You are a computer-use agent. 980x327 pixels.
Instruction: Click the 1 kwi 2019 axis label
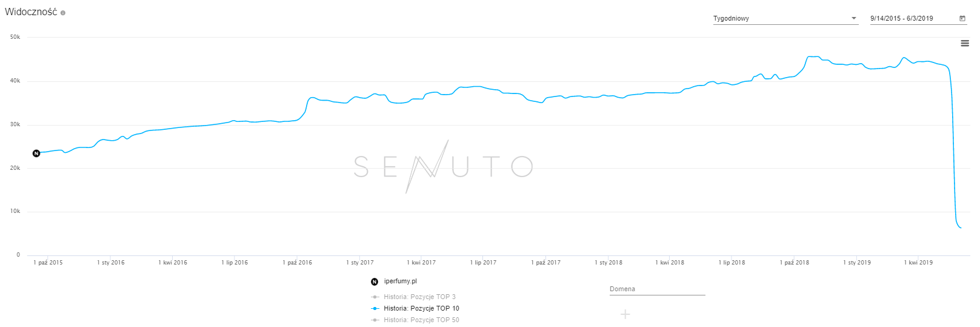tap(918, 263)
